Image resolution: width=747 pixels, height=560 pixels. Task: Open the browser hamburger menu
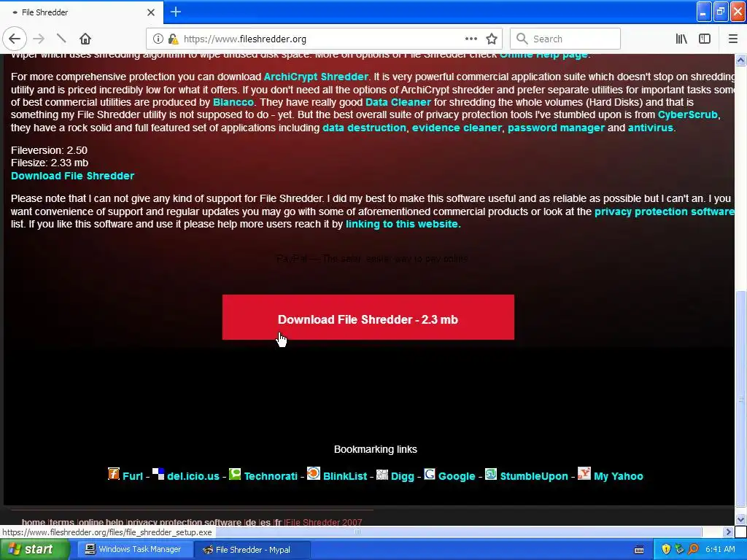[732, 39]
